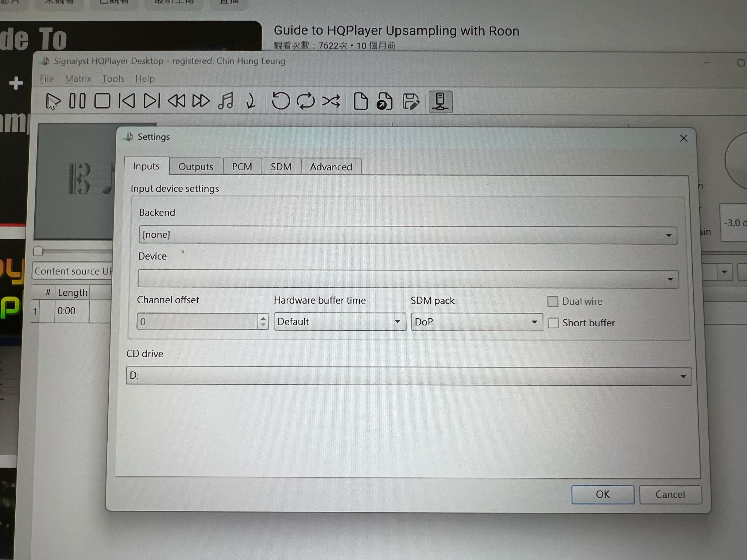Click the save playlist pencil icon
This screenshot has width=747, height=560.
click(x=411, y=101)
